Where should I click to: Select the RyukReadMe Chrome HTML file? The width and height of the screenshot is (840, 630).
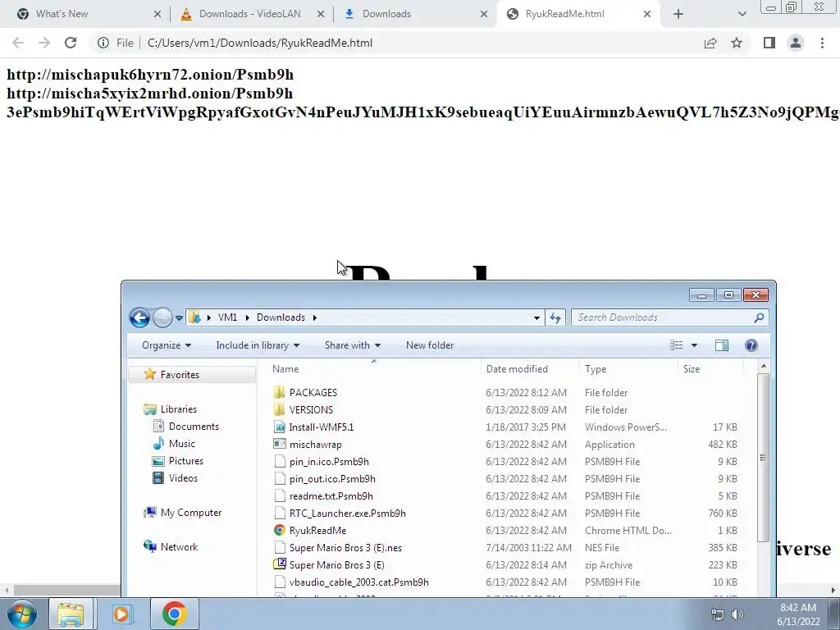(x=317, y=530)
